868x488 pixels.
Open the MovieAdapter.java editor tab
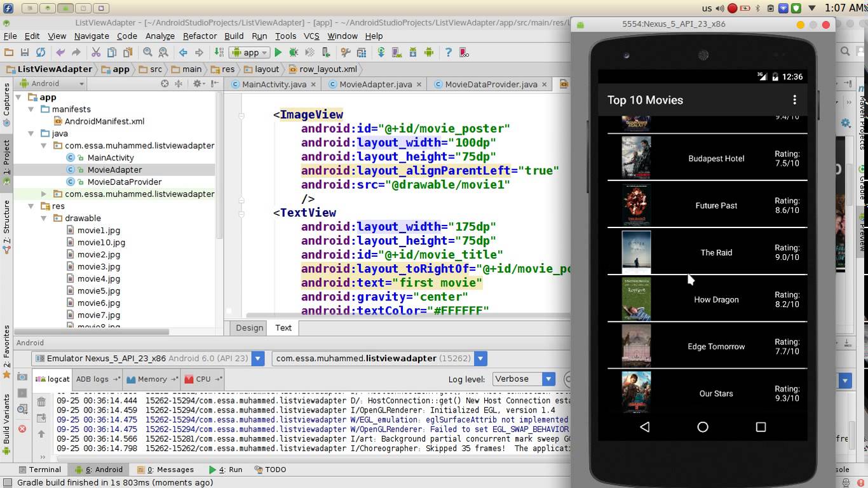coord(374,83)
